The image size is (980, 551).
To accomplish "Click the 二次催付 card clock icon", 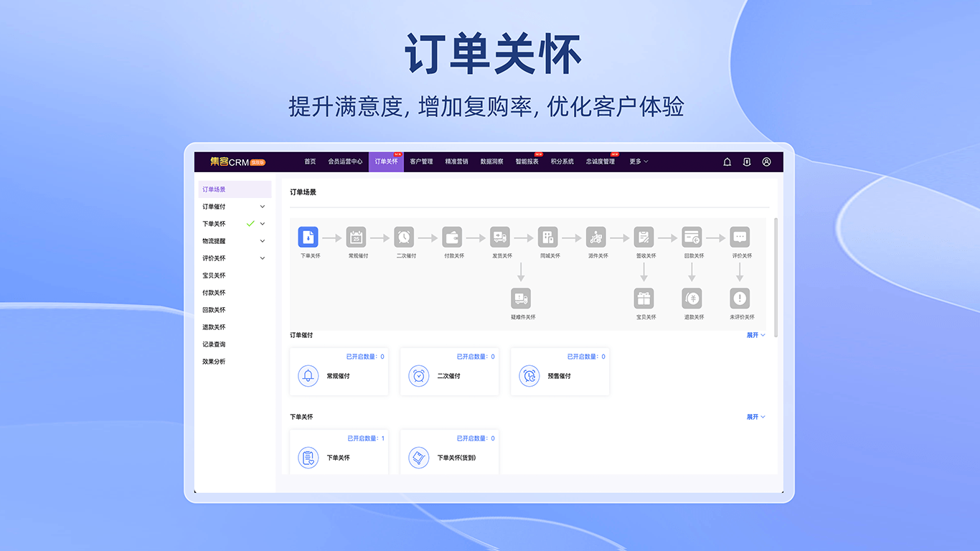I will [x=419, y=376].
